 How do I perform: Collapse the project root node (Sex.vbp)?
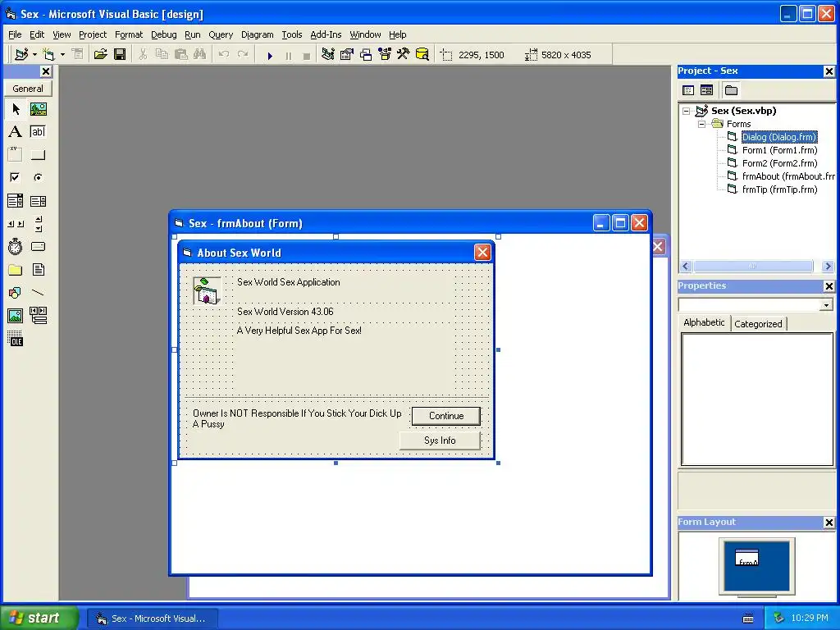(x=687, y=111)
